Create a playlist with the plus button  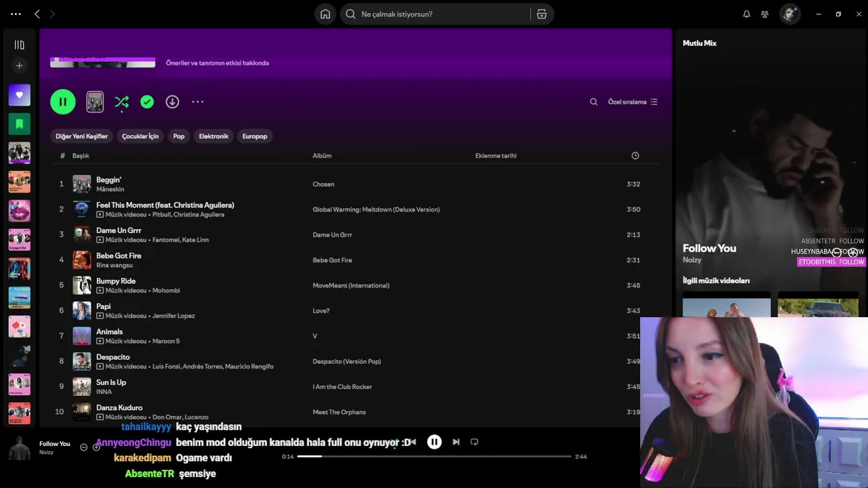(19, 66)
